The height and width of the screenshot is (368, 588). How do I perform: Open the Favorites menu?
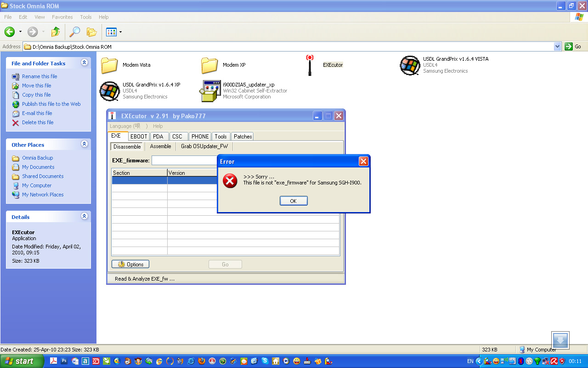pyautogui.click(x=62, y=17)
